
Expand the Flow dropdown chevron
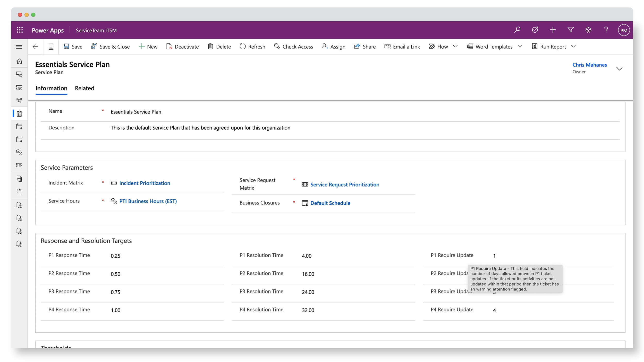point(455,47)
